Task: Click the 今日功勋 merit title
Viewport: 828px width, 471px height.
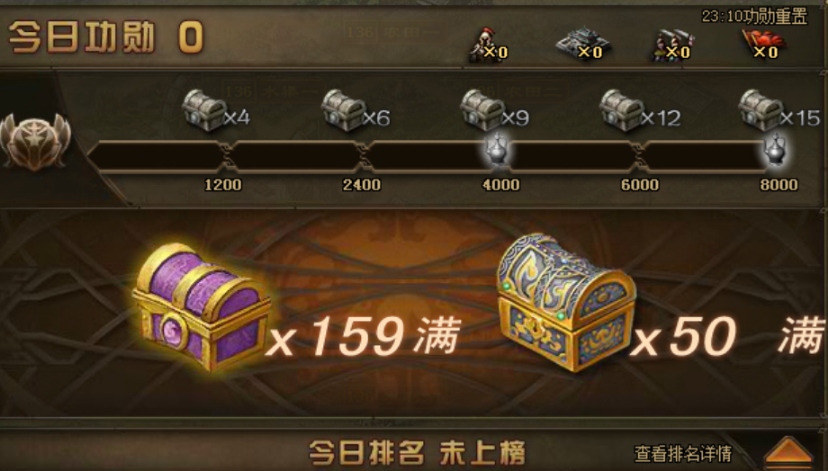Action: 82,37
